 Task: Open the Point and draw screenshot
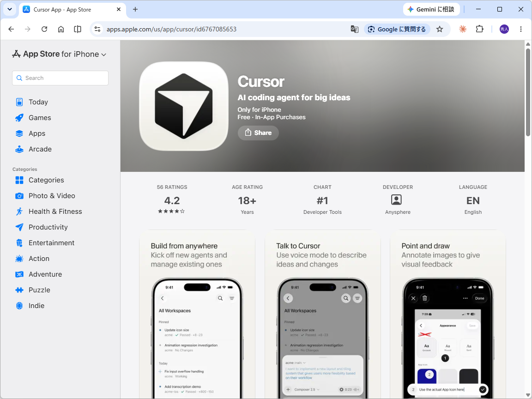448,314
